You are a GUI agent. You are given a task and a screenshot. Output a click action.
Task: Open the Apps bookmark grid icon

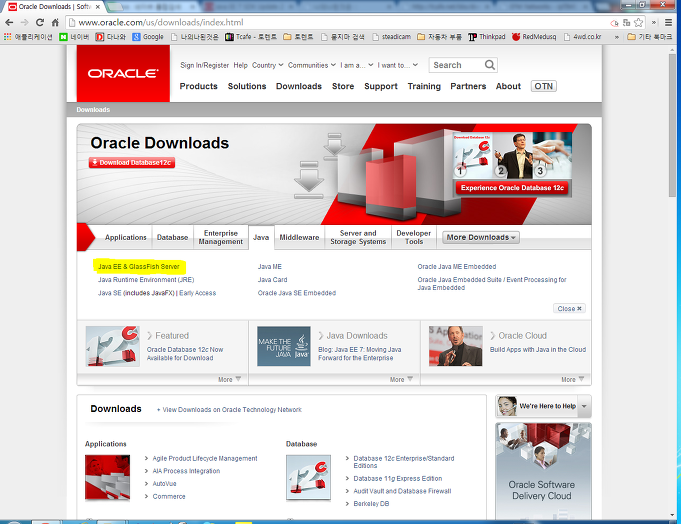[x=7, y=37]
